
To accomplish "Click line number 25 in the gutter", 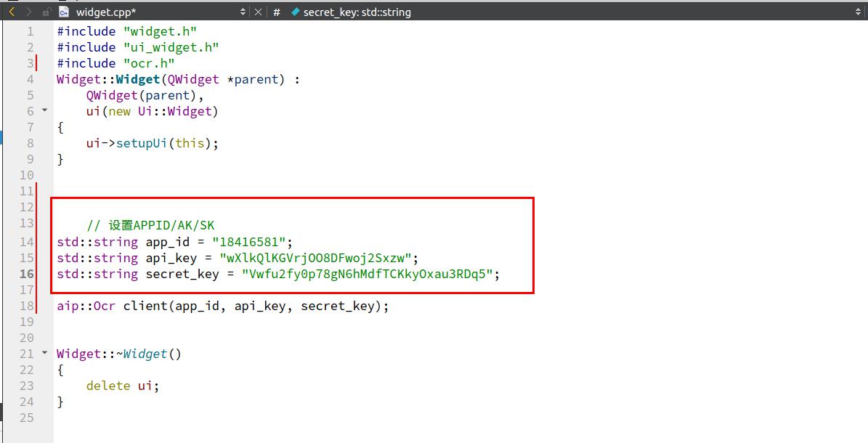I will 27,418.
